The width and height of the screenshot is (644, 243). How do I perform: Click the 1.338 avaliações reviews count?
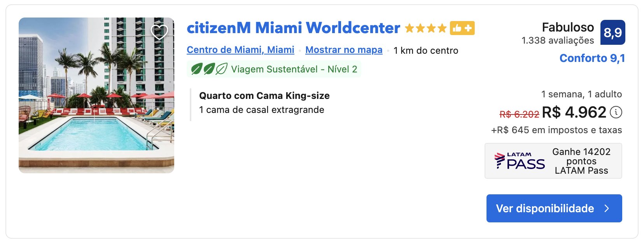(x=558, y=40)
